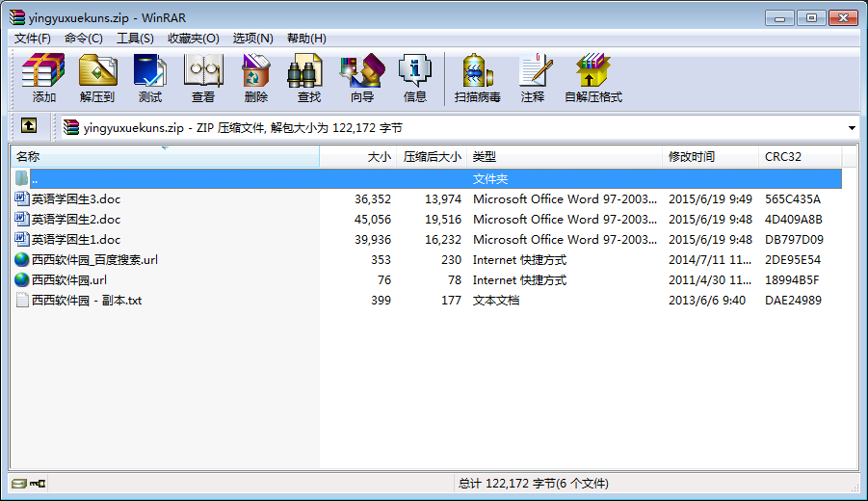The width and height of the screenshot is (868, 501).
Task: Click the size value 36,352
Action: (x=373, y=198)
